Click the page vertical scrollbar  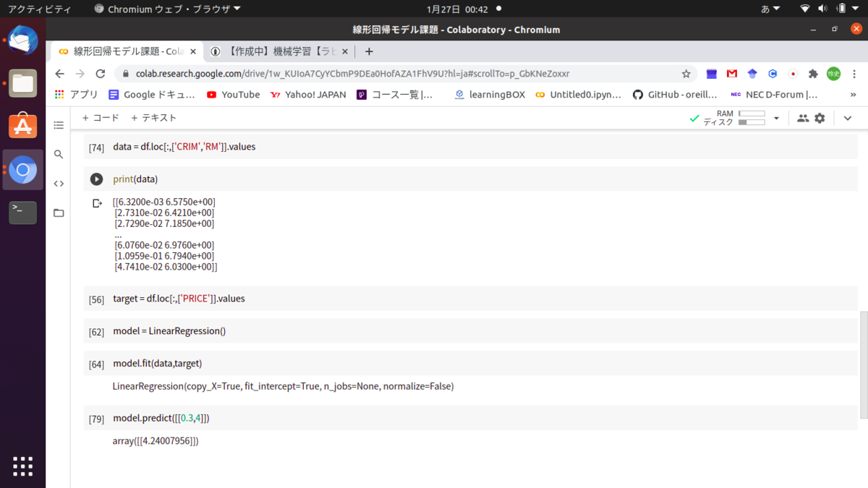[x=864, y=365]
